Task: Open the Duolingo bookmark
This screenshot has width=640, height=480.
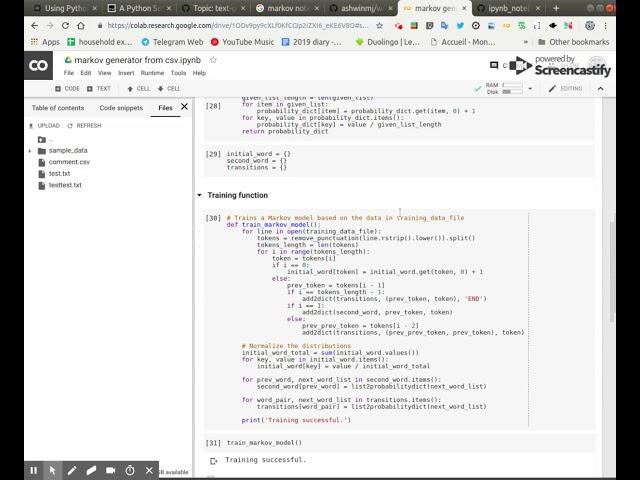Action: [x=388, y=42]
